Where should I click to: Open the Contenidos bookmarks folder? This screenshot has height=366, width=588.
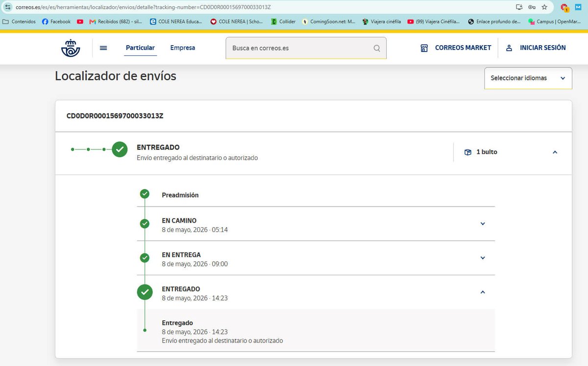click(x=19, y=22)
